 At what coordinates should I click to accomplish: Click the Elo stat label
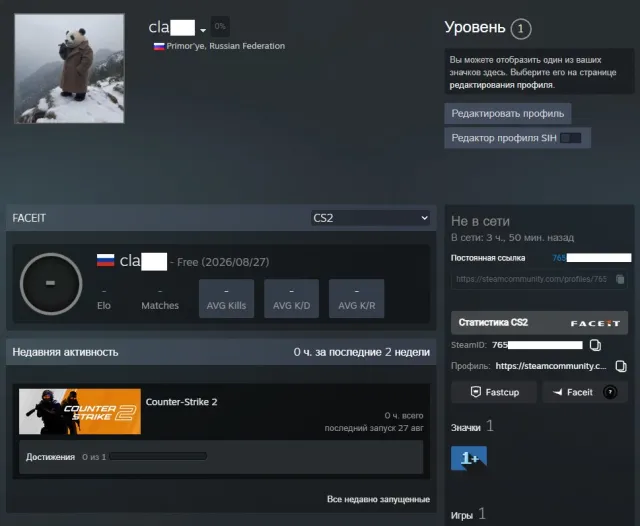pyautogui.click(x=104, y=305)
